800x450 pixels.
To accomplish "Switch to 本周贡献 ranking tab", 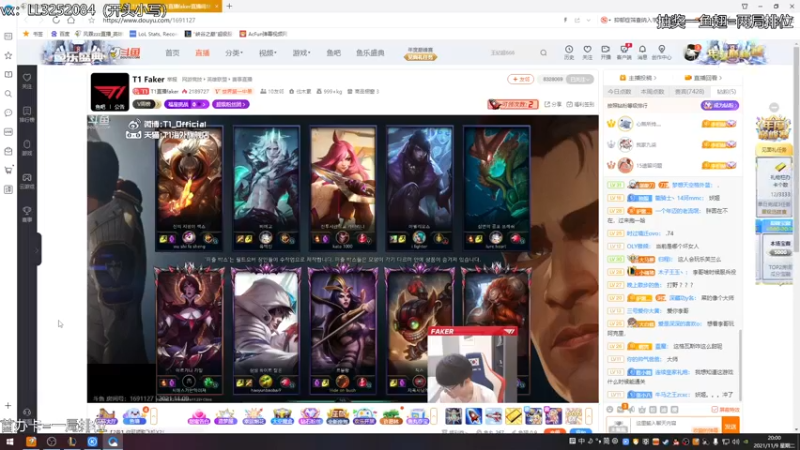I will tap(653, 91).
